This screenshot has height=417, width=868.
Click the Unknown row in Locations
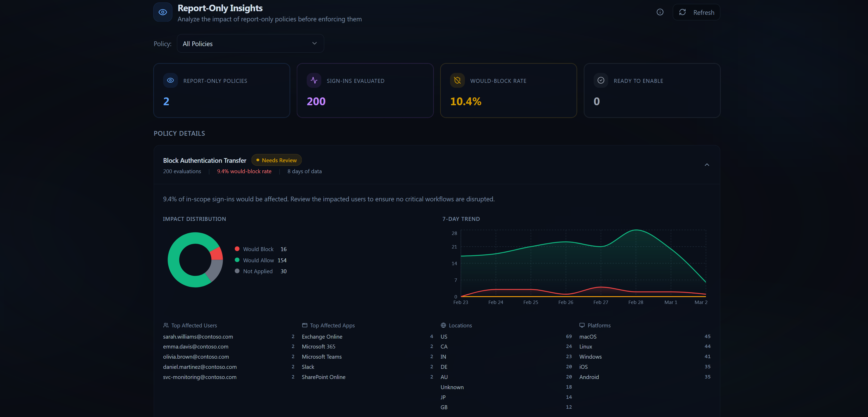pos(506,387)
